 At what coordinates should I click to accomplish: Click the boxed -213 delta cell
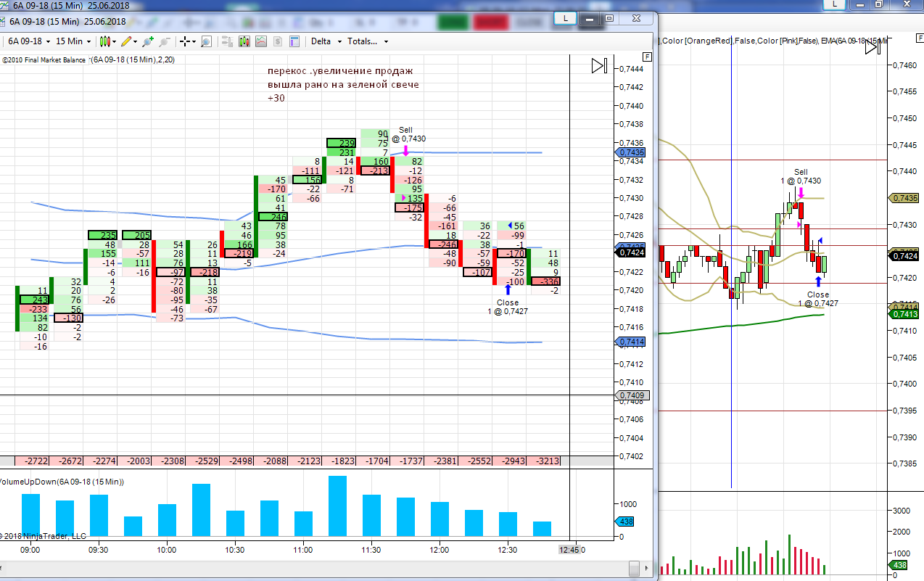point(375,170)
